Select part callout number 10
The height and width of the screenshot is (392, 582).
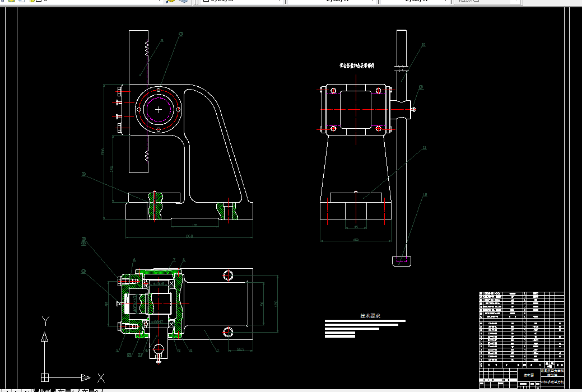pos(423,45)
